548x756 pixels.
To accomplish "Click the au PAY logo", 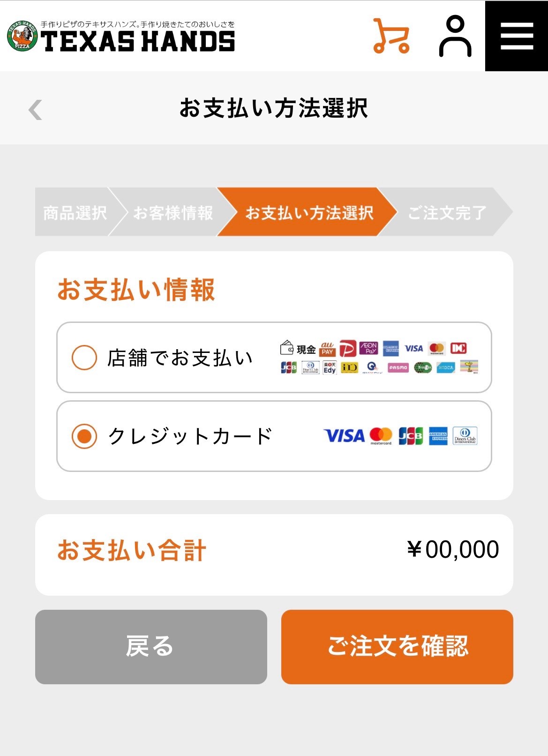I will click(327, 348).
